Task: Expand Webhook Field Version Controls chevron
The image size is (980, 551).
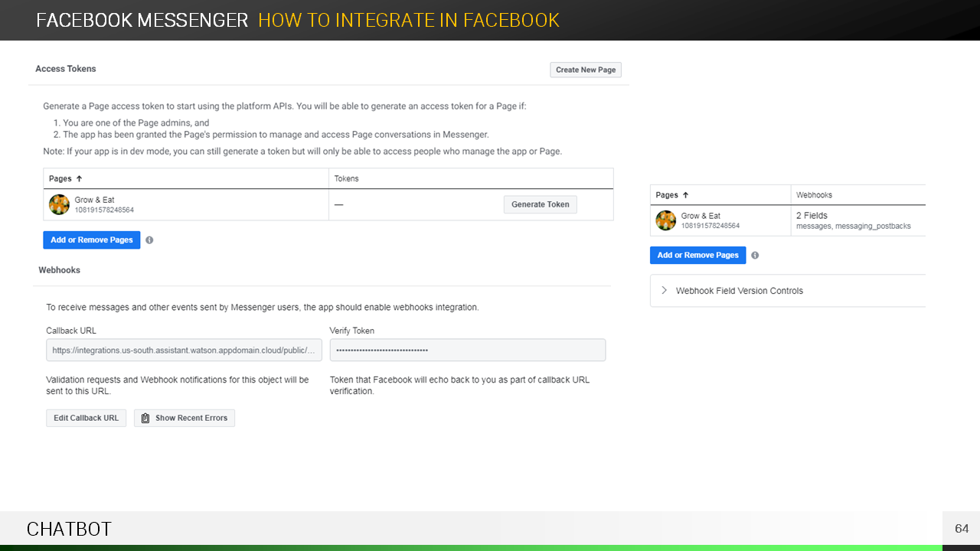Action: pos(664,291)
